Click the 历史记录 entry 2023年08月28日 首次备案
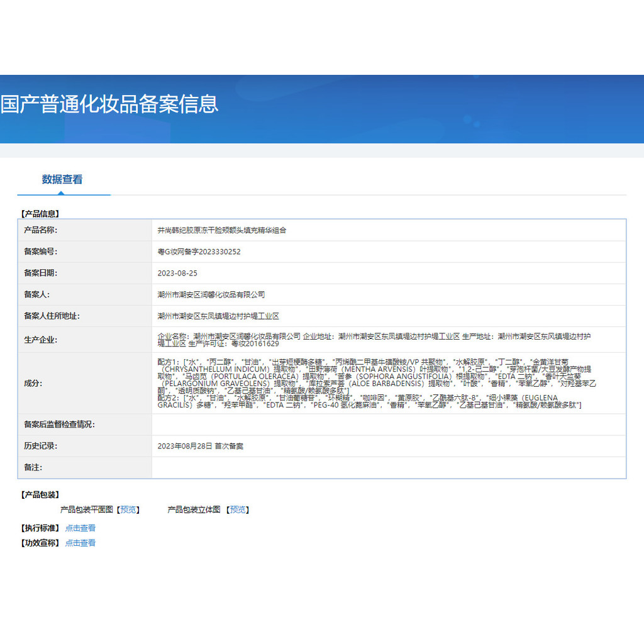644x644 pixels. (200, 446)
